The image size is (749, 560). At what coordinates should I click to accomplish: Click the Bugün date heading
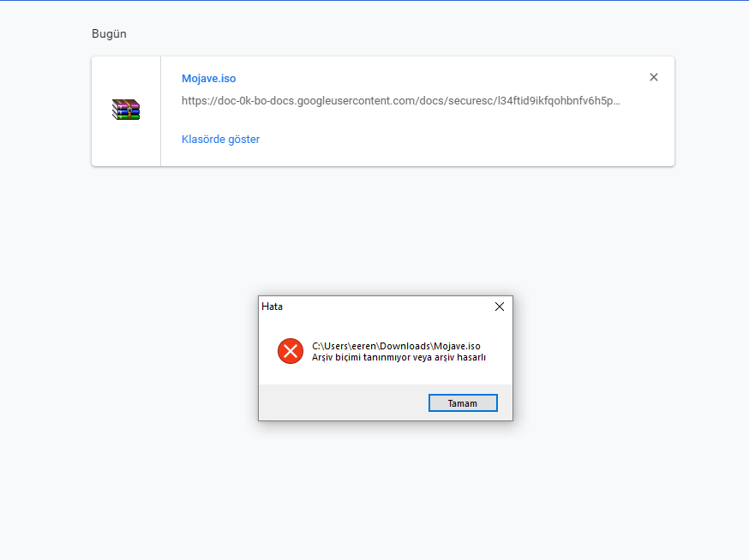(x=109, y=34)
